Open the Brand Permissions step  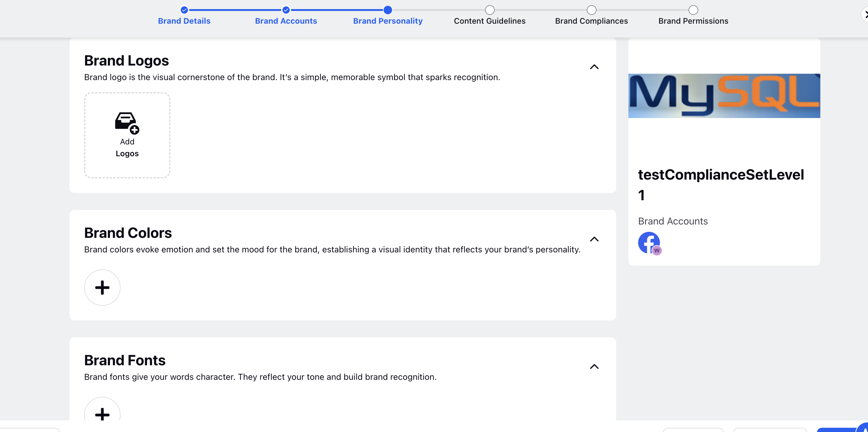tap(693, 21)
